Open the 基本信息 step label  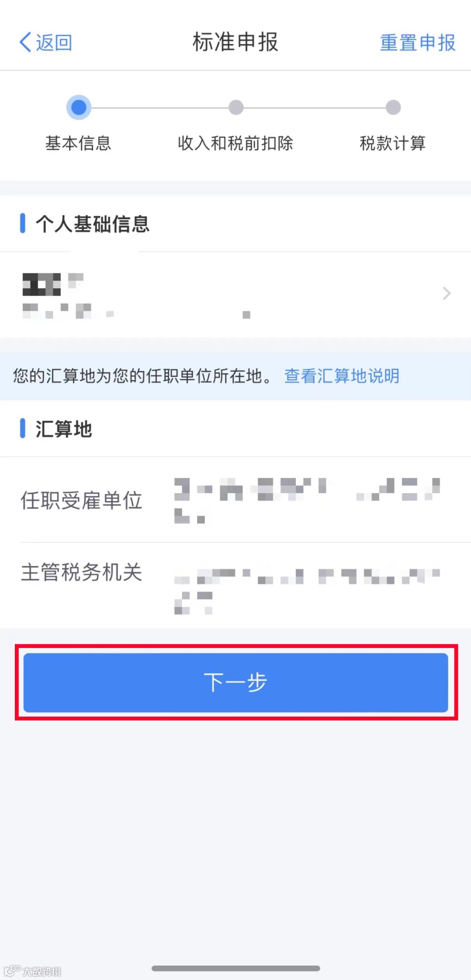(78, 143)
